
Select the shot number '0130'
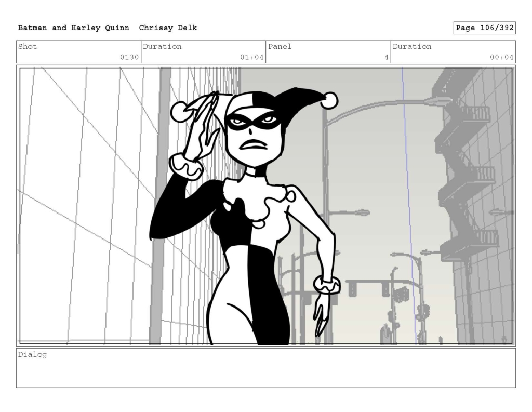(x=129, y=57)
